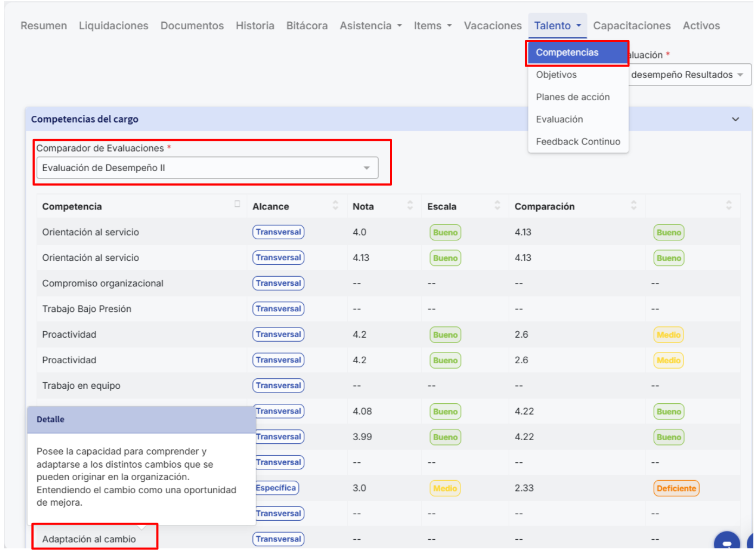Screen dimensions: 756x550
Task: Click the sort icon on last column
Action: click(728, 206)
